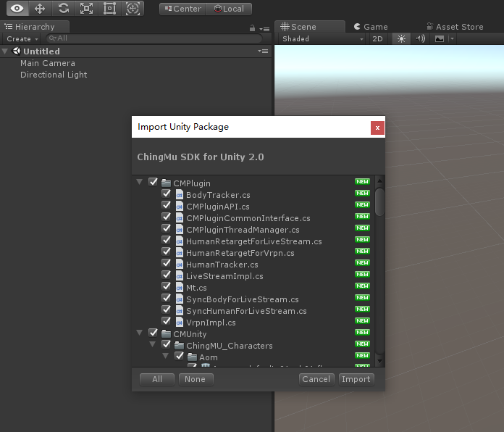504x432 pixels.
Task: Collapse the CMPlugin folder
Action: (x=140, y=182)
